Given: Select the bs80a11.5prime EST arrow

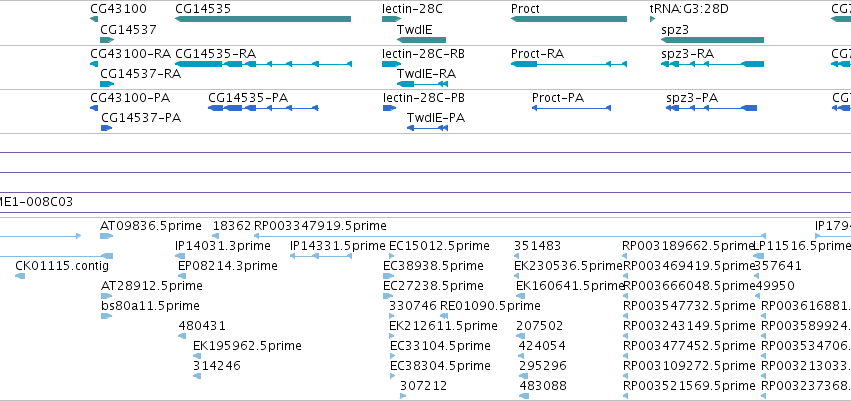Looking at the screenshot, I should click(x=106, y=316).
